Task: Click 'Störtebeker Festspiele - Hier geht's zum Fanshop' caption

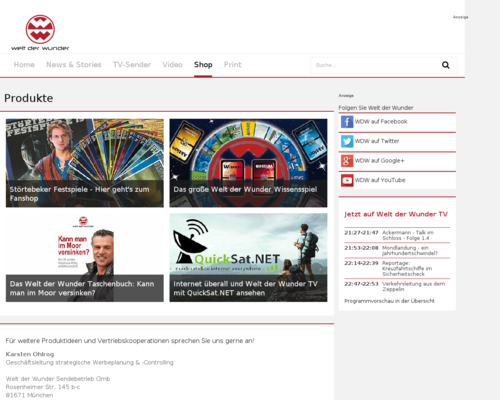Action: click(79, 194)
